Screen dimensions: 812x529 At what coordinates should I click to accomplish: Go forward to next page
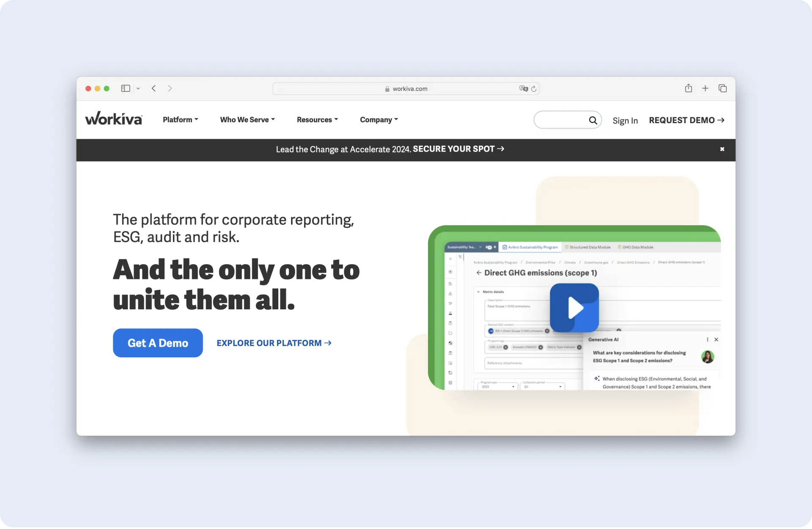170,88
